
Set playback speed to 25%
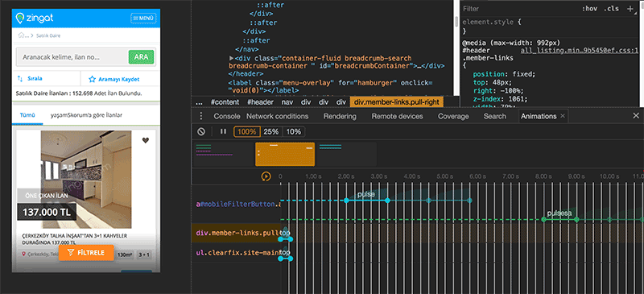coord(271,131)
